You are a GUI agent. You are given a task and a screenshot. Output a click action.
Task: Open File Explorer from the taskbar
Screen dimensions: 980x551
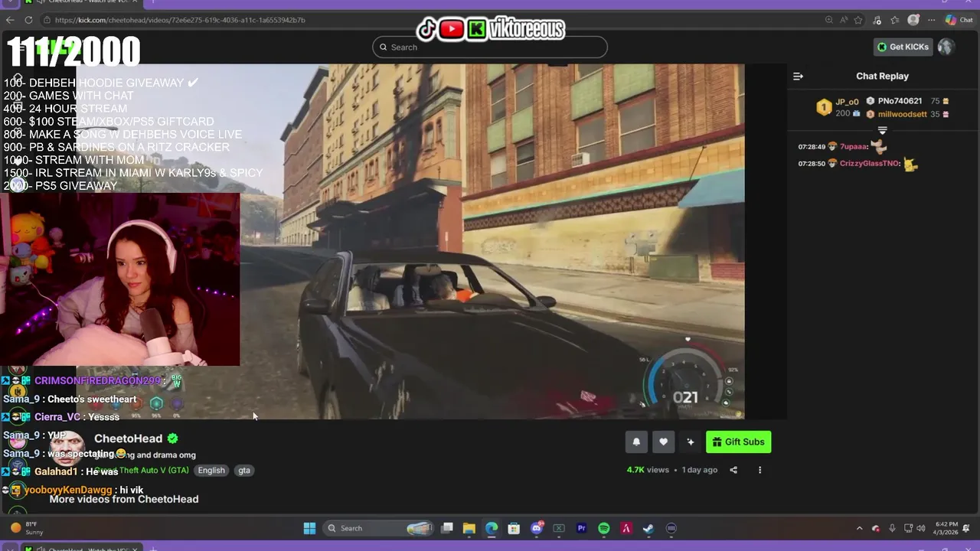coord(469,528)
